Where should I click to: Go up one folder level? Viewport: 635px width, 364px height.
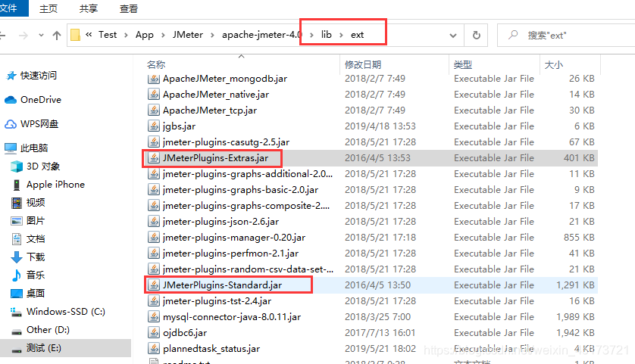pyautogui.click(x=57, y=36)
